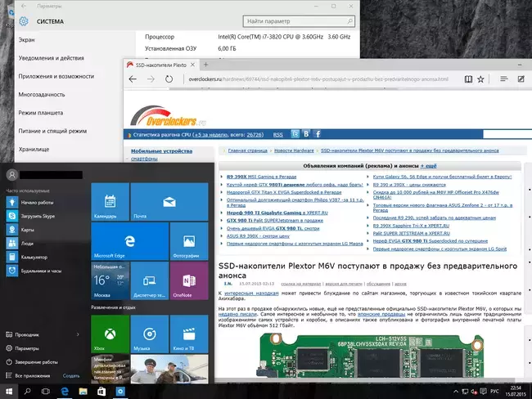Click Главная страница breadcrumb link
Image resolution: width=532 pixels, height=399 pixels.
pos(248,150)
